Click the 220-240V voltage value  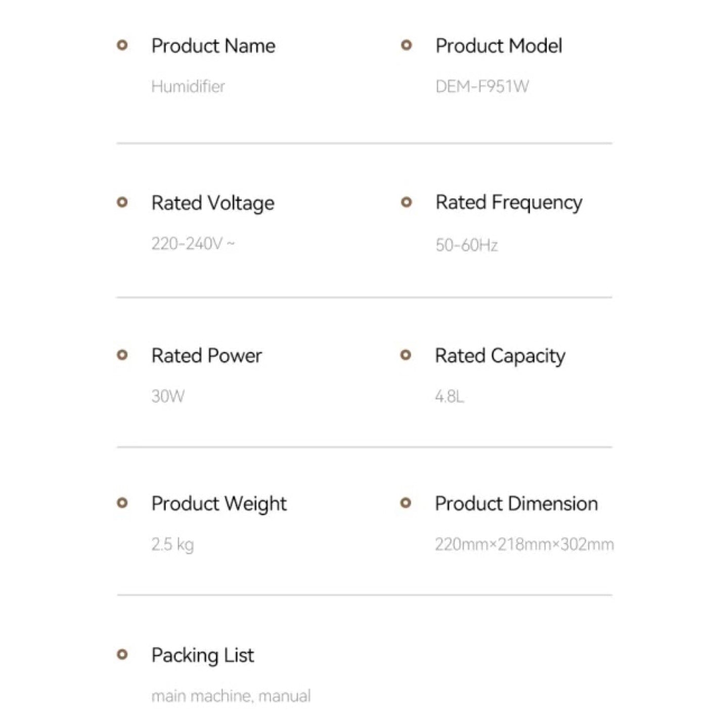coord(193,244)
